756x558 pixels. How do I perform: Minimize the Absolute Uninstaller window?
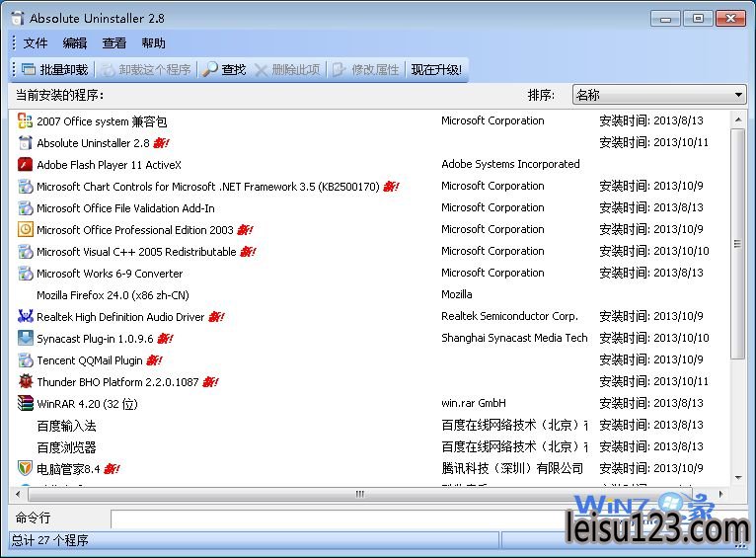tap(665, 19)
